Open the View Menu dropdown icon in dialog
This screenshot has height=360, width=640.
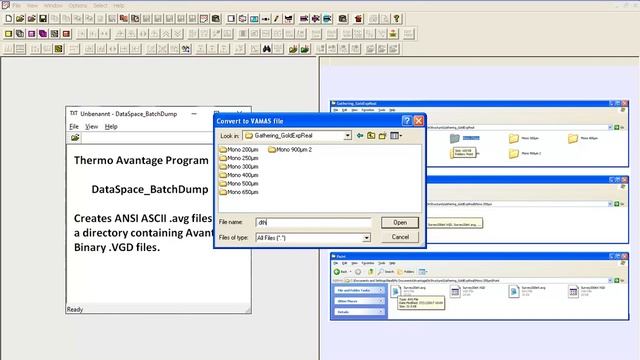pos(396,136)
